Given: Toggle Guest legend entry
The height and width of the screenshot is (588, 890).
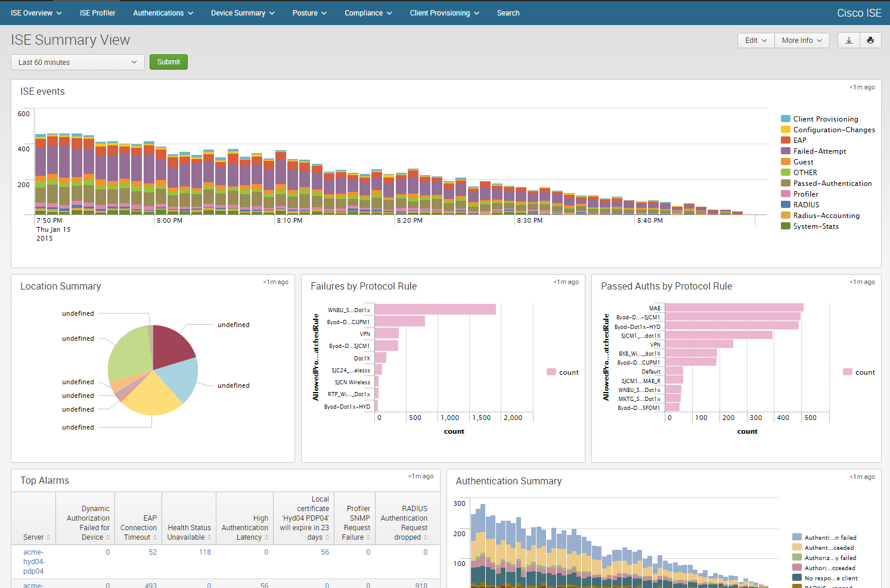Looking at the screenshot, I should pyautogui.click(x=797, y=162).
